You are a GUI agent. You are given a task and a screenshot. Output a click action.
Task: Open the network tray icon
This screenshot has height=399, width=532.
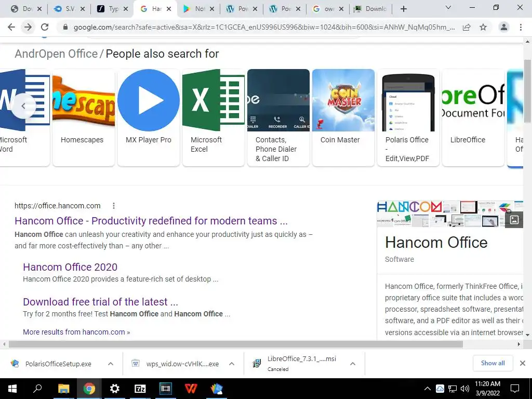tap(453, 389)
